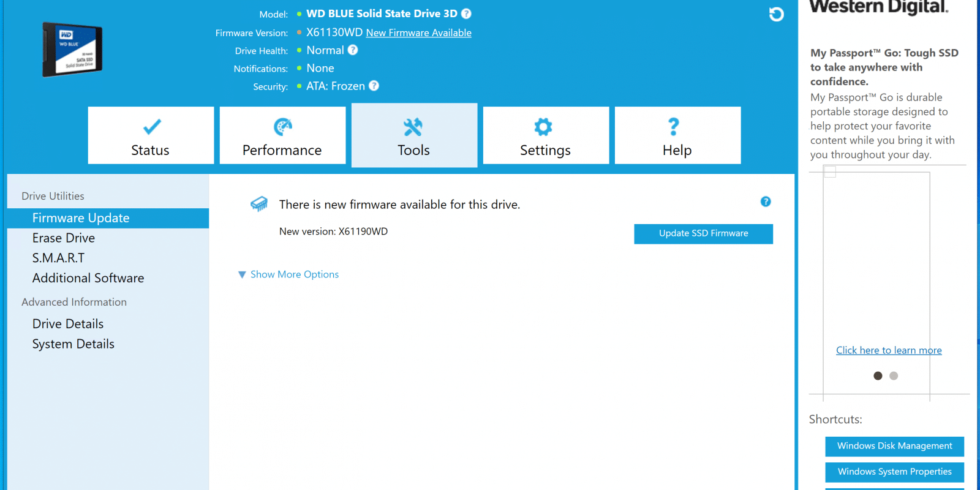The image size is (980, 490).
Task: Open System Details
Action: click(x=73, y=344)
